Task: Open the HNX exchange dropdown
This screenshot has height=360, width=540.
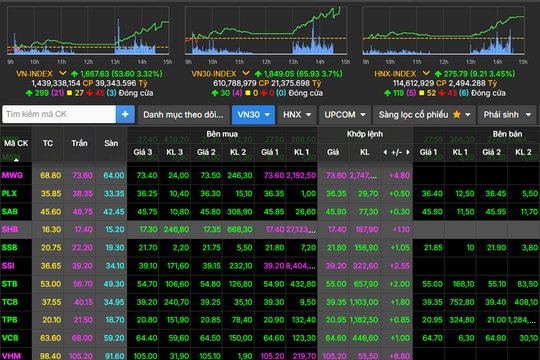Action: coord(297,115)
